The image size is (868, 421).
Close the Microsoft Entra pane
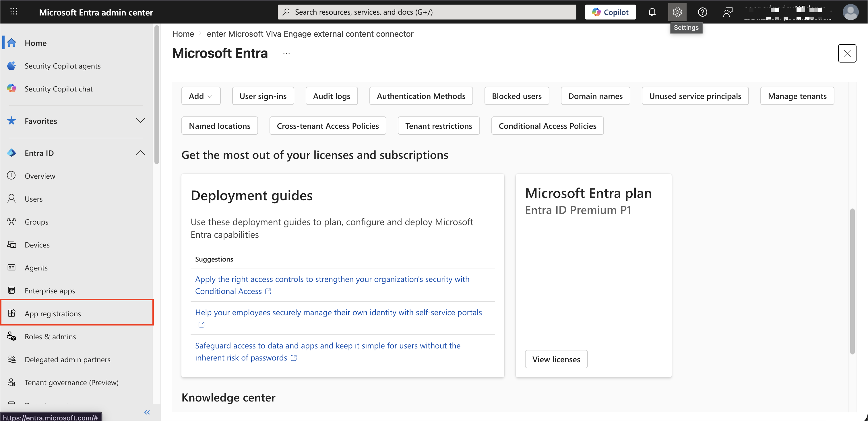click(847, 53)
